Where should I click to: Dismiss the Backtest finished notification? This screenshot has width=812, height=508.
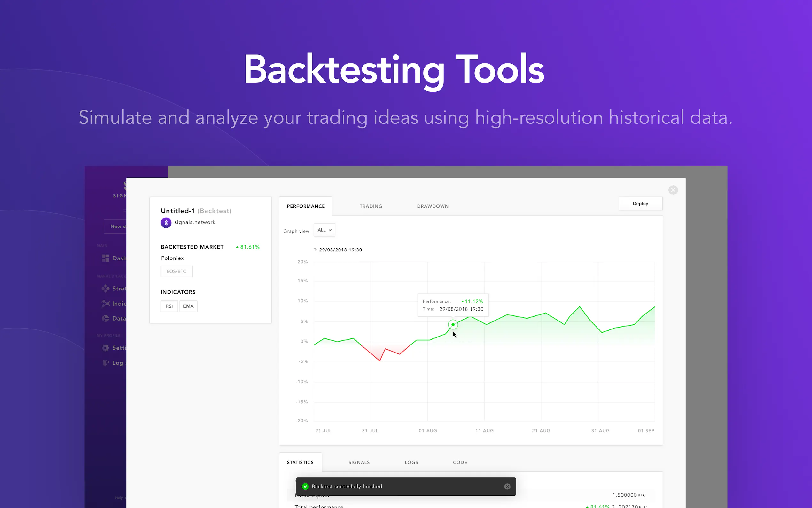click(x=507, y=486)
